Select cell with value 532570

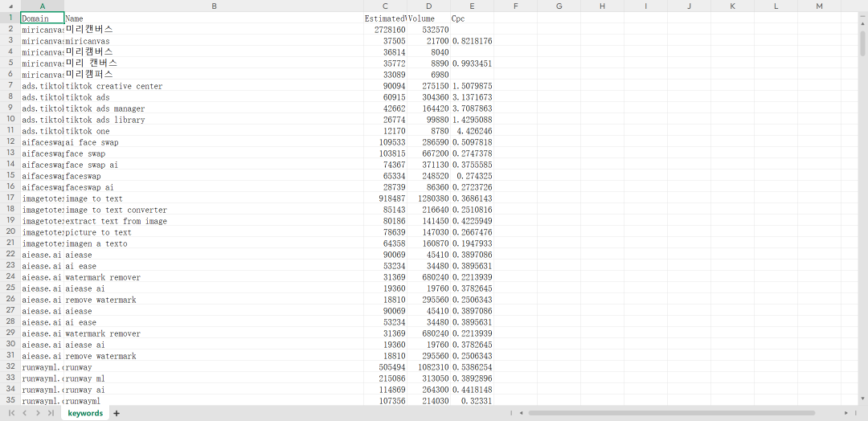(428, 29)
